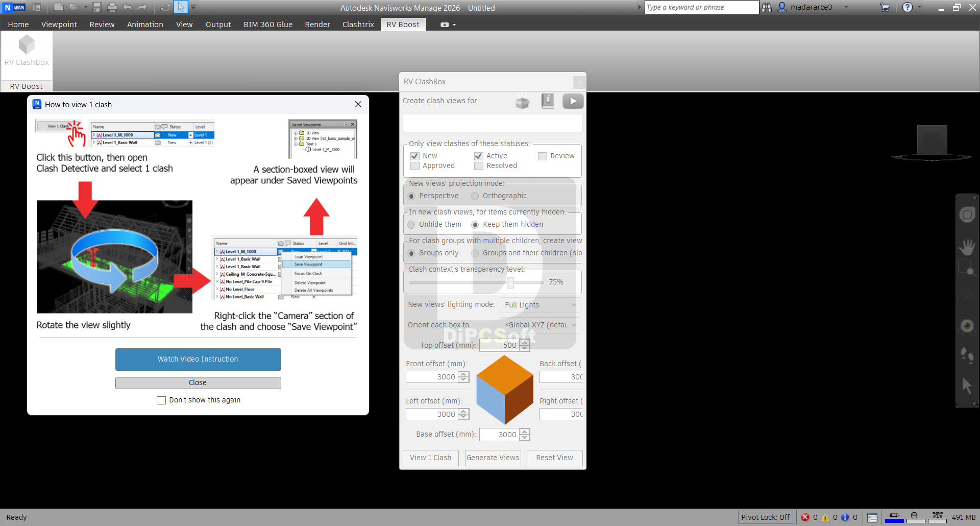
Task: Select Groups and their children option
Action: point(475,253)
